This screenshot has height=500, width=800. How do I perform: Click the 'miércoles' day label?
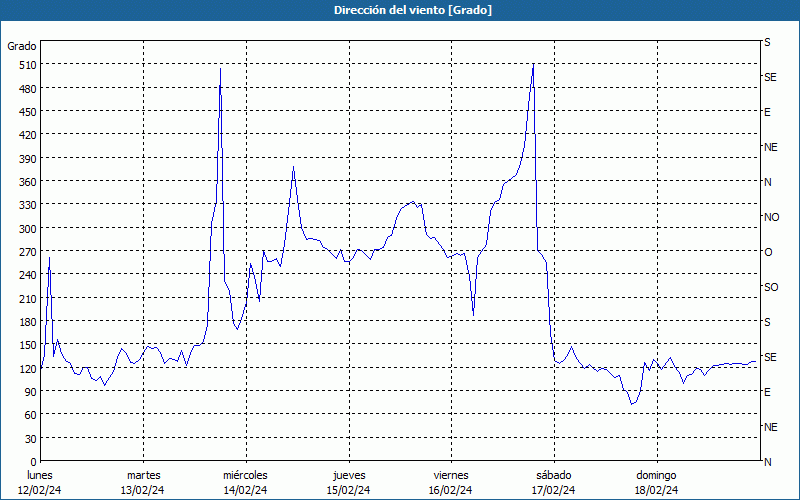[245, 476]
